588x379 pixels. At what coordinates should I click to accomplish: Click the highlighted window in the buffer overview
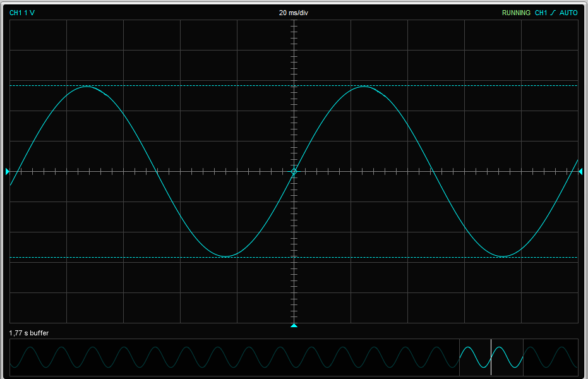coord(475,357)
